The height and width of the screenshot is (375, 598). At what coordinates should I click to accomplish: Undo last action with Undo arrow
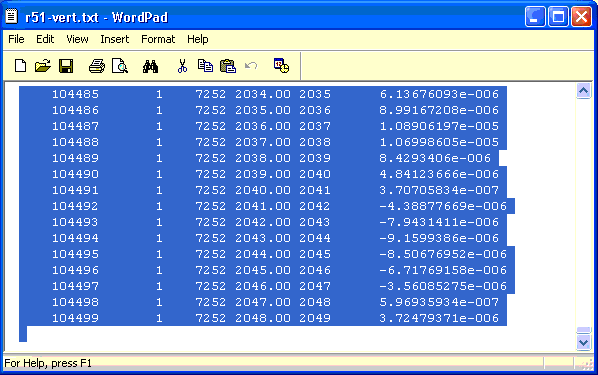point(251,66)
